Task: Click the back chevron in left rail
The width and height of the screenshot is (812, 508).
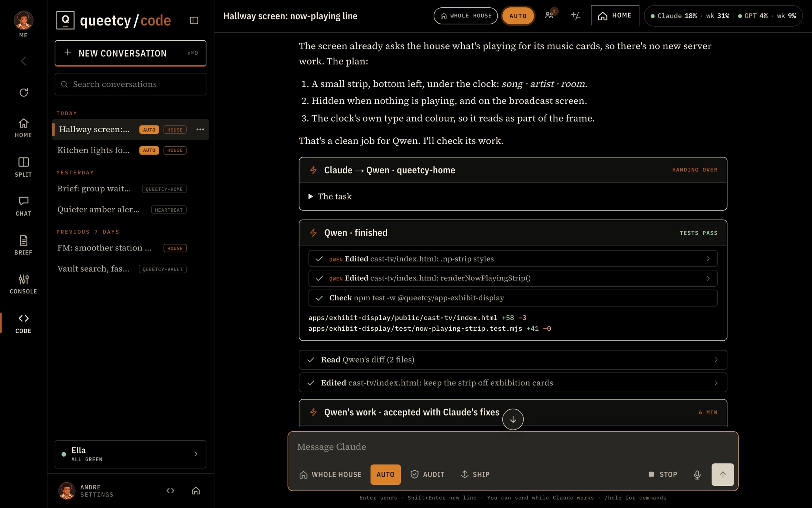Action: pos(24,61)
